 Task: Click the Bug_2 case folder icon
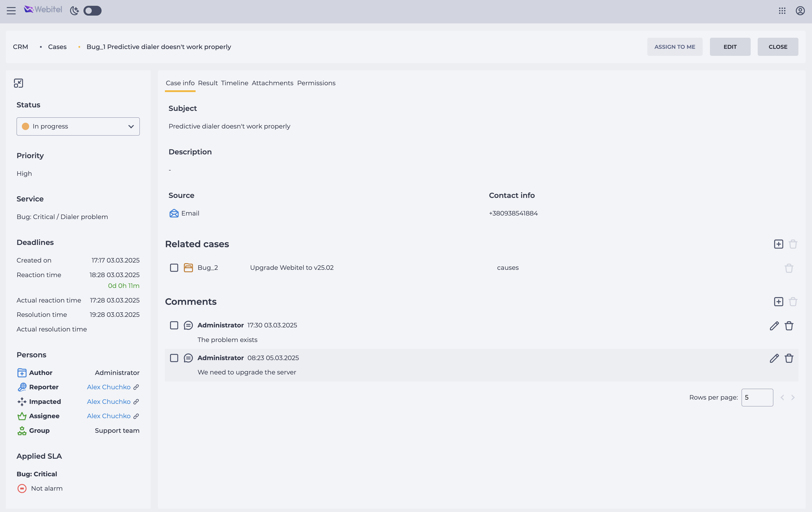(188, 268)
